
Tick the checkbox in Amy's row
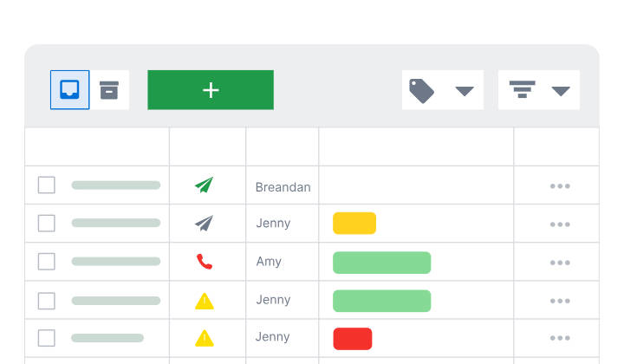[x=47, y=262]
